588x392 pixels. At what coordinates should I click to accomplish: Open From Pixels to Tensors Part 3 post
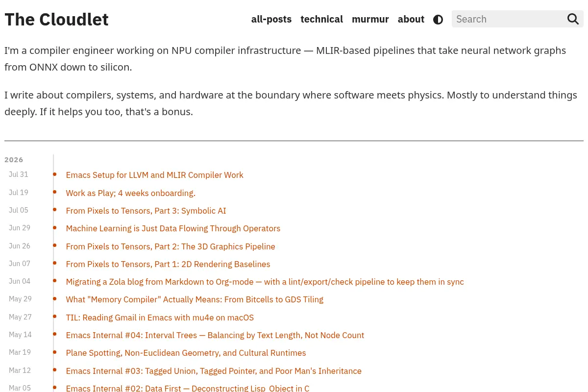tap(146, 211)
